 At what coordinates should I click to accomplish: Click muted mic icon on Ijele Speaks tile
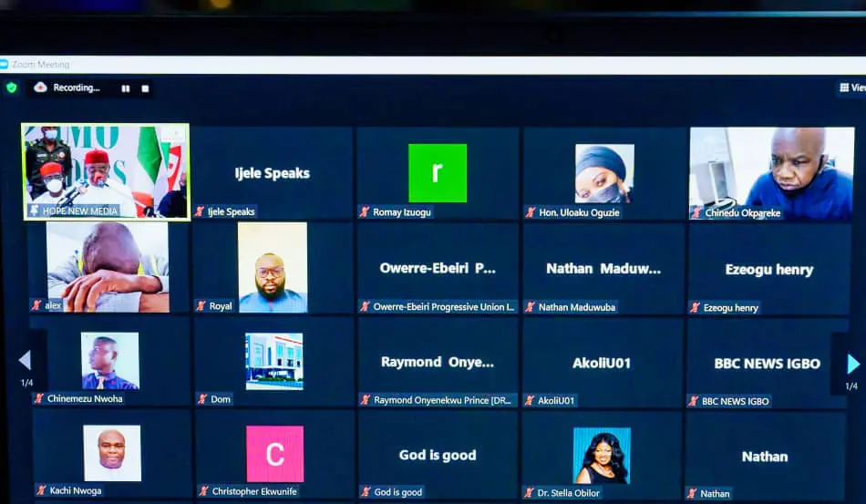point(200,211)
